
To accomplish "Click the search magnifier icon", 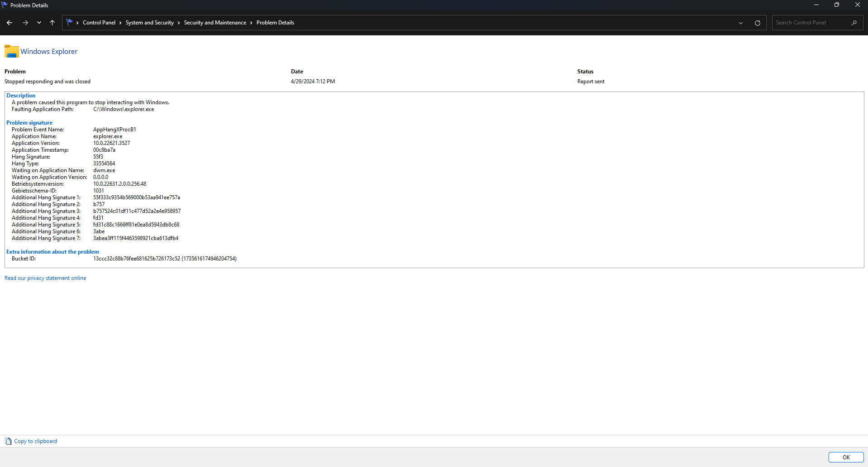I will (854, 23).
